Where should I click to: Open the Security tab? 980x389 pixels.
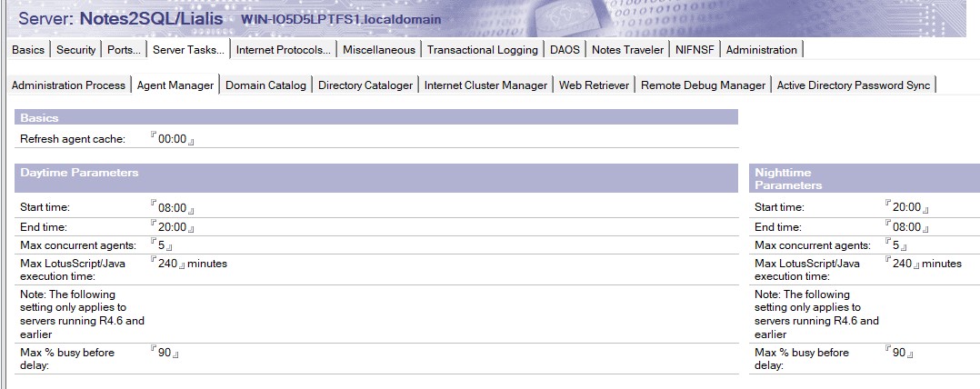pyautogui.click(x=75, y=50)
